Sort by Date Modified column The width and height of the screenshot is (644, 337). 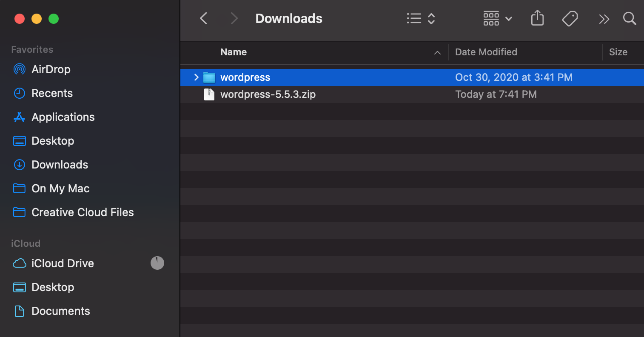[x=486, y=52]
